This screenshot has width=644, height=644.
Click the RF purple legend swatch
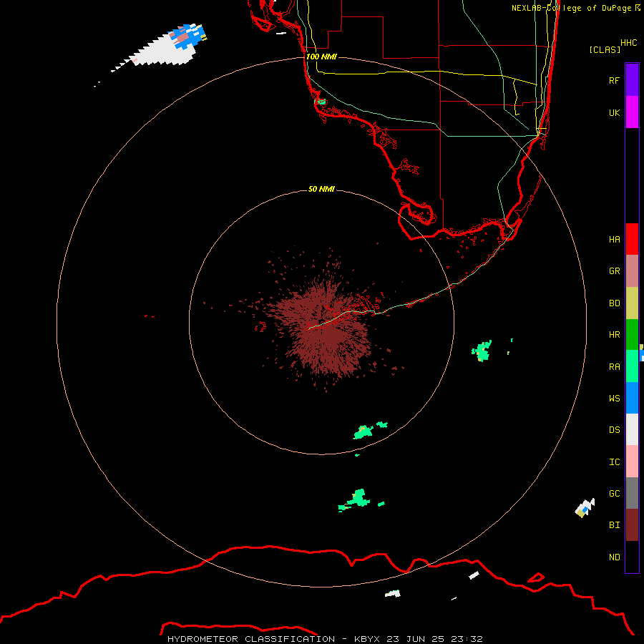click(632, 80)
